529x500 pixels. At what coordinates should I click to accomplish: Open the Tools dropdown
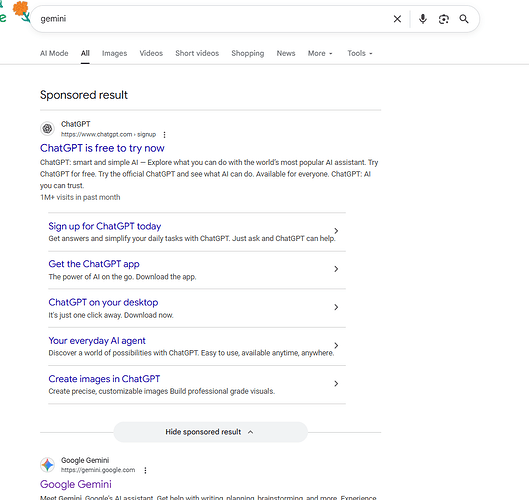[x=360, y=53]
